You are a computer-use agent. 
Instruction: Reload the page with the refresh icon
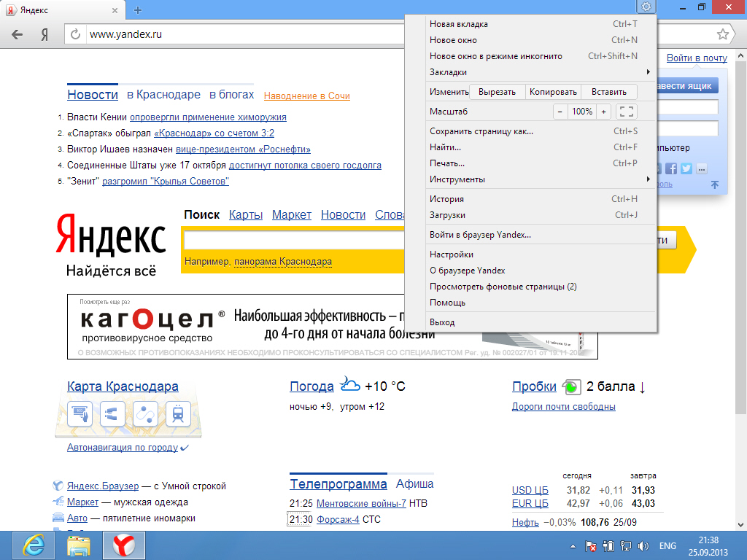[75, 34]
